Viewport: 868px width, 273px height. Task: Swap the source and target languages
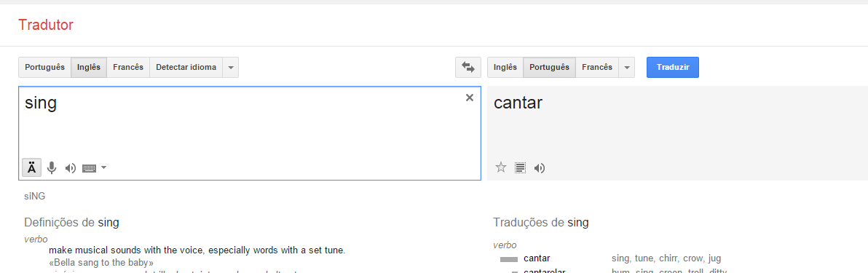coord(468,68)
